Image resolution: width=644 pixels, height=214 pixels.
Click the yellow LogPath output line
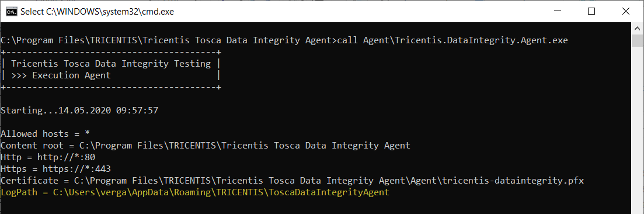coord(194,192)
